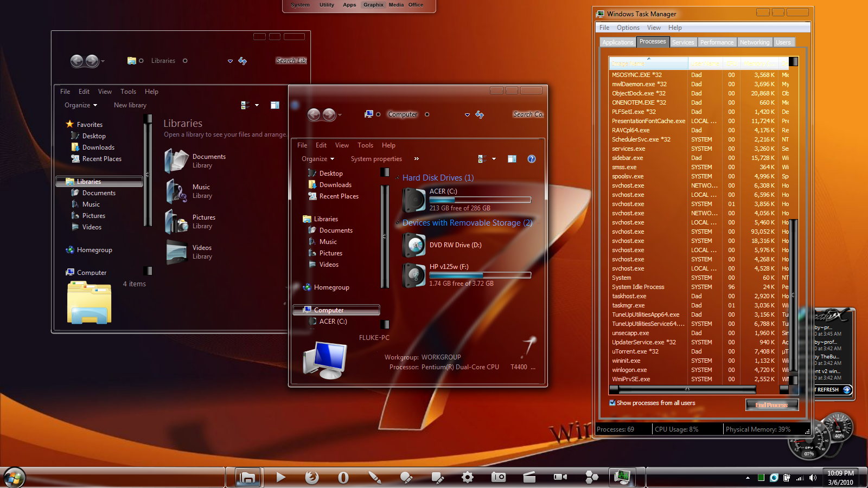Image resolution: width=868 pixels, height=488 pixels.
Task: Open Help menu in Computer window
Action: (388, 145)
